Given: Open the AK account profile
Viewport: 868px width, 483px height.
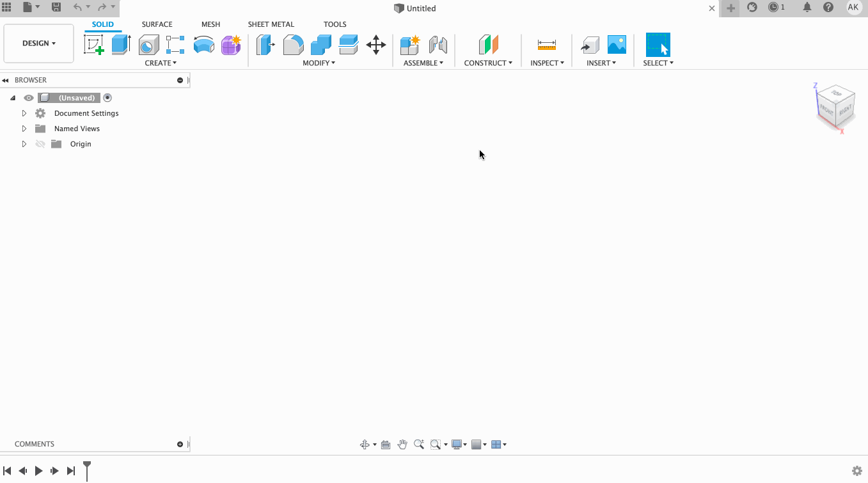Looking at the screenshot, I should [853, 7].
